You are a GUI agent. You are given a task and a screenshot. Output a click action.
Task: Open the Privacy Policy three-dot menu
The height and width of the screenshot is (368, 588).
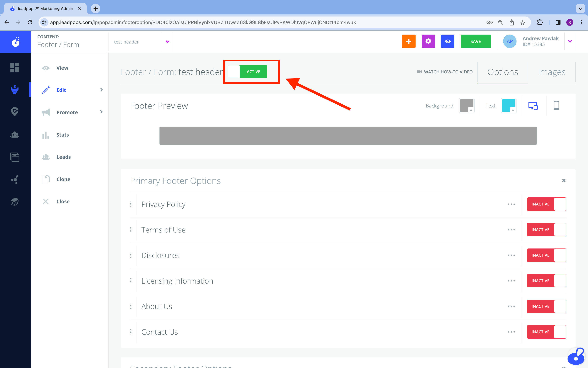point(511,204)
